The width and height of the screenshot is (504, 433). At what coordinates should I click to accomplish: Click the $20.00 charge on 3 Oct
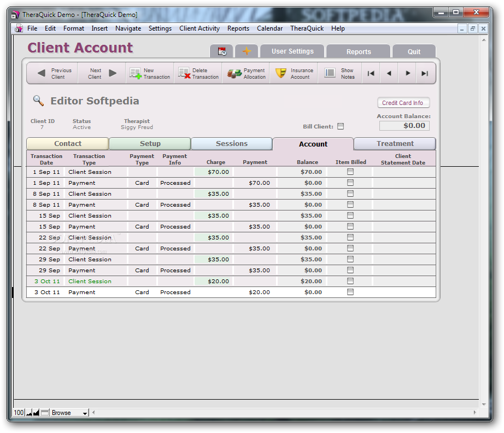tap(218, 281)
